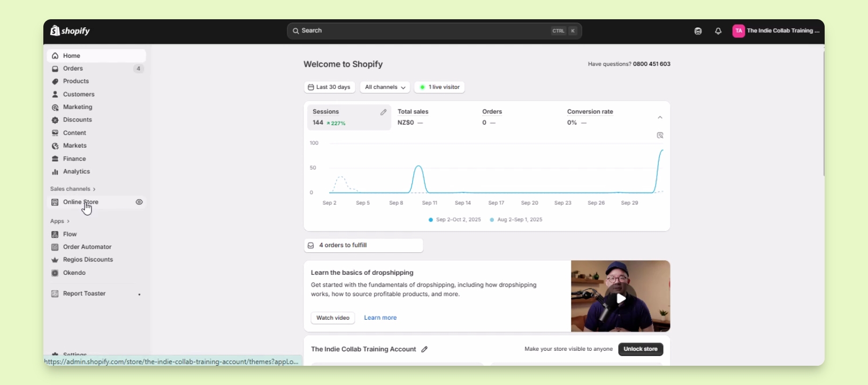Viewport: 868px width, 385px height.
Task: Open the chart report view icon
Action: (x=660, y=135)
